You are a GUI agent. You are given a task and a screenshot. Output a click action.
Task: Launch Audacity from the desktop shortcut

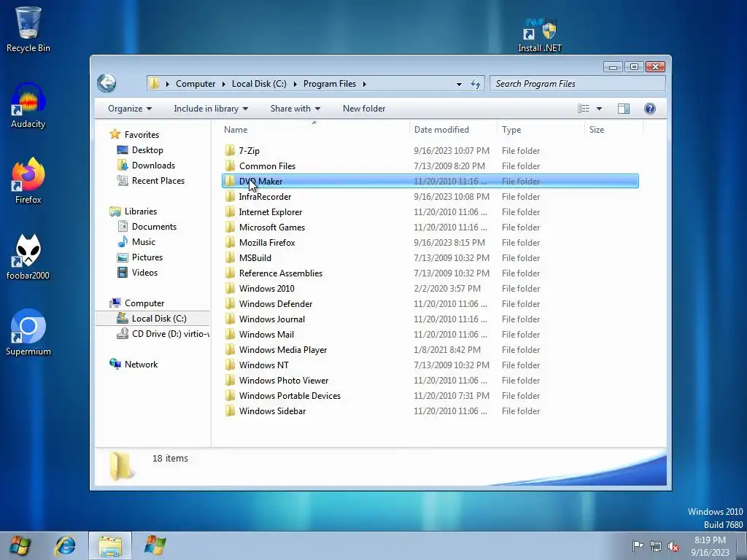(28, 106)
